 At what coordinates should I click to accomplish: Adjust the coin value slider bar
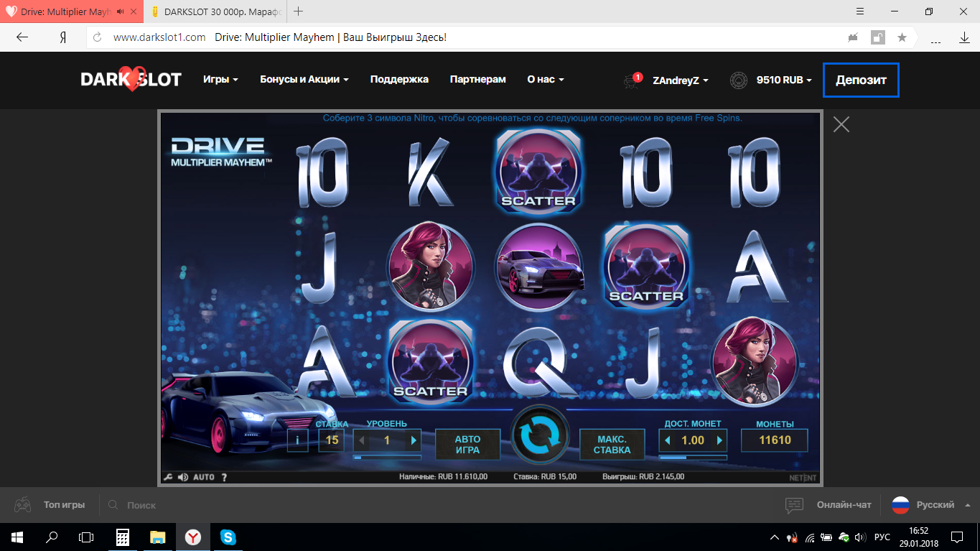pyautogui.click(x=693, y=457)
